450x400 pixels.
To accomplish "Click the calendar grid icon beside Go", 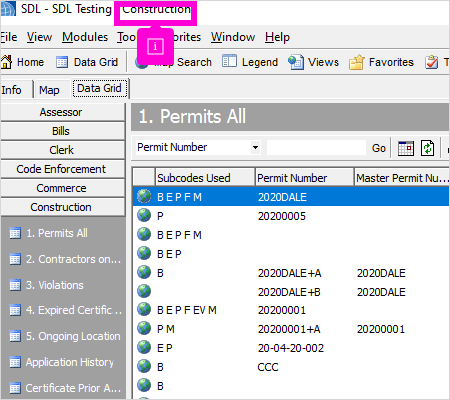I will click(406, 148).
